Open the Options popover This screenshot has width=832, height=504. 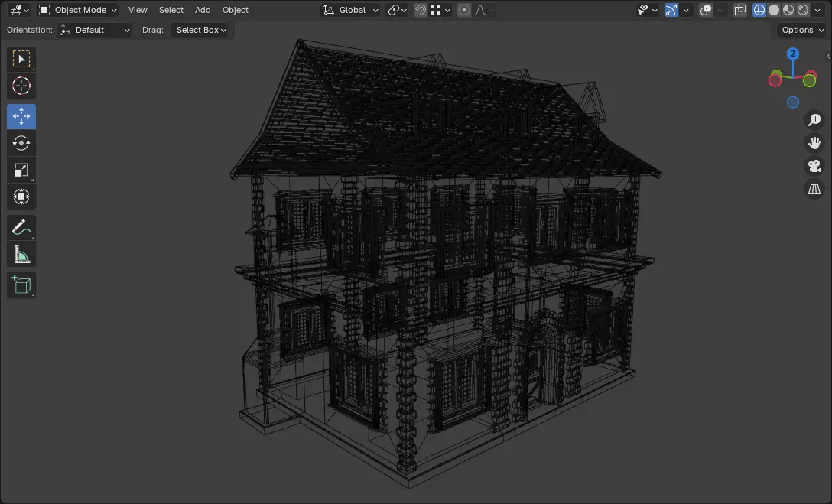click(802, 30)
